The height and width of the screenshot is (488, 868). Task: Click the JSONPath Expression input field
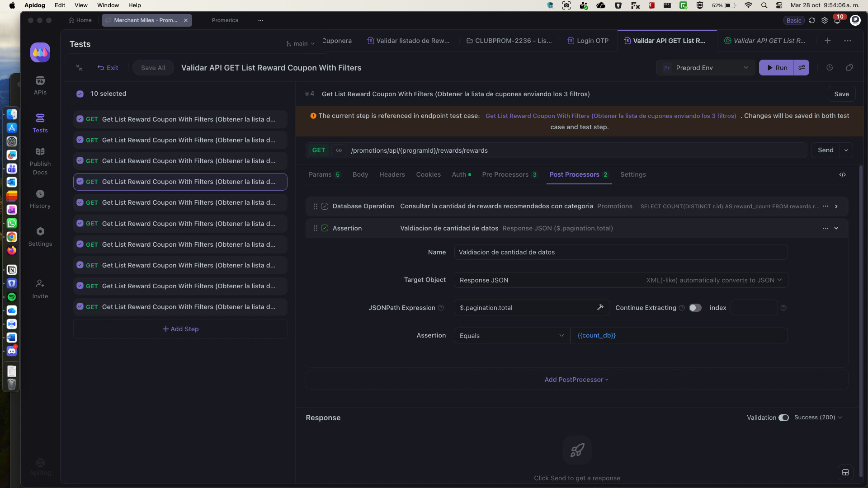(524, 308)
